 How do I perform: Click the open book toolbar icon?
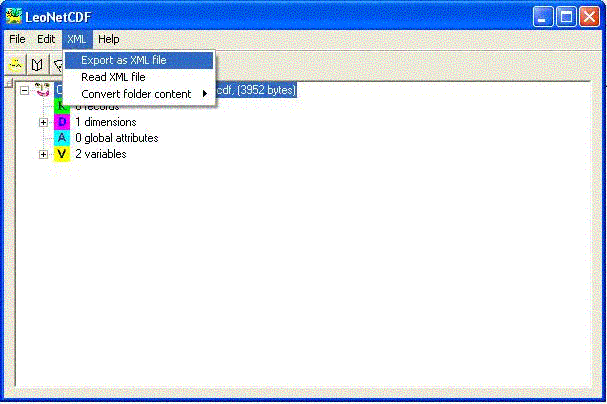coord(37,65)
